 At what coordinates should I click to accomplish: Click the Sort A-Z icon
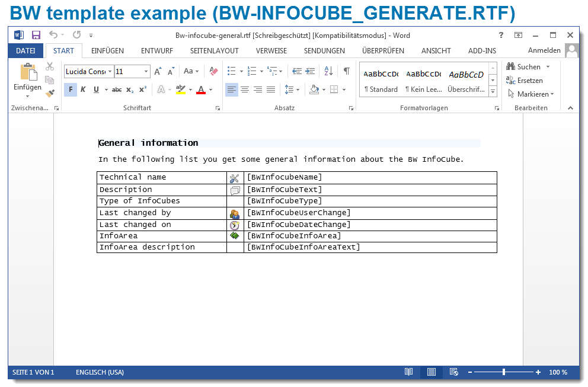point(328,71)
